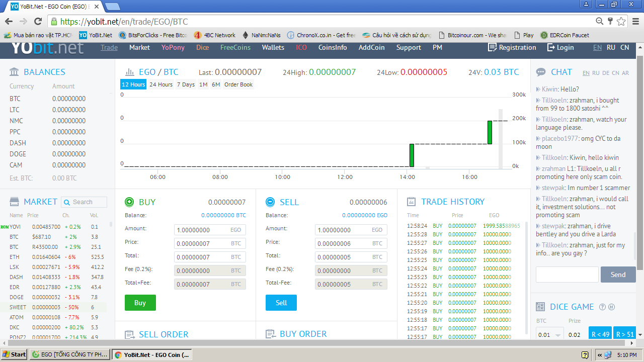Click the chat message input box
Viewport: 644px width, 362px height.
click(567, 275)
